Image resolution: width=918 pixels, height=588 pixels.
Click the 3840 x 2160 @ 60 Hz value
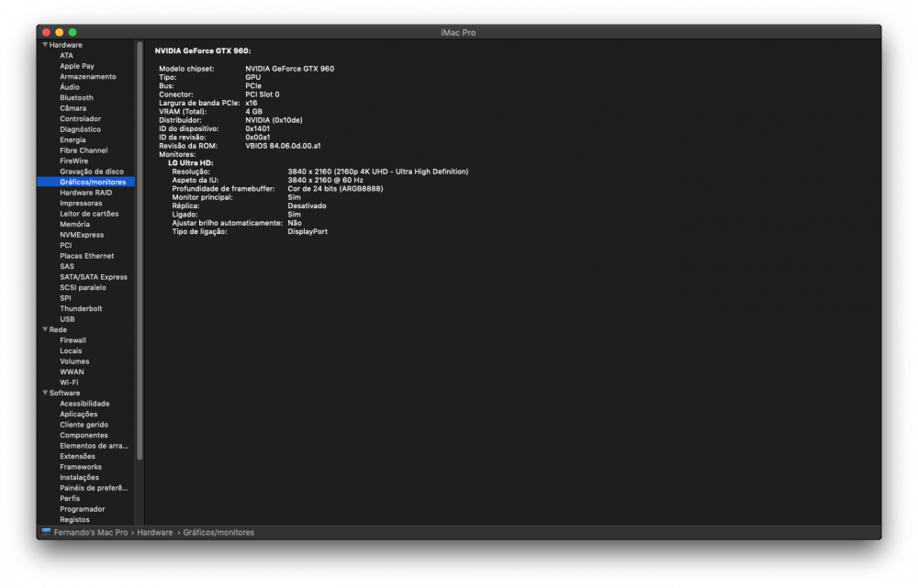click(325, 180)
